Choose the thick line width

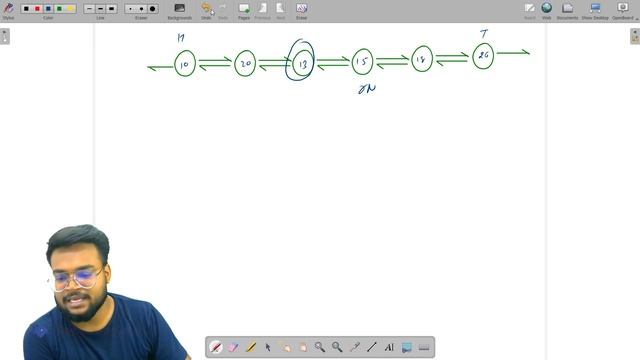click(111, 9)
